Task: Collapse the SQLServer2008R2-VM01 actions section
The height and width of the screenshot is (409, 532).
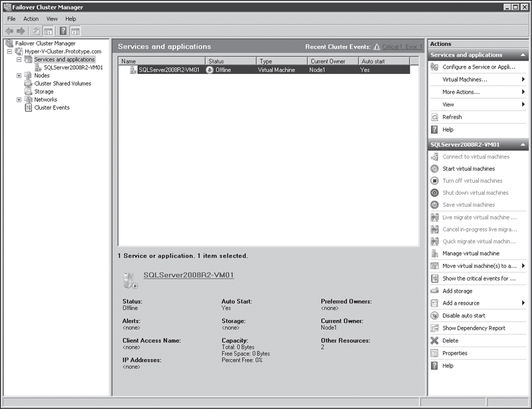Action: pyautogui.click(x=523, y=144)
